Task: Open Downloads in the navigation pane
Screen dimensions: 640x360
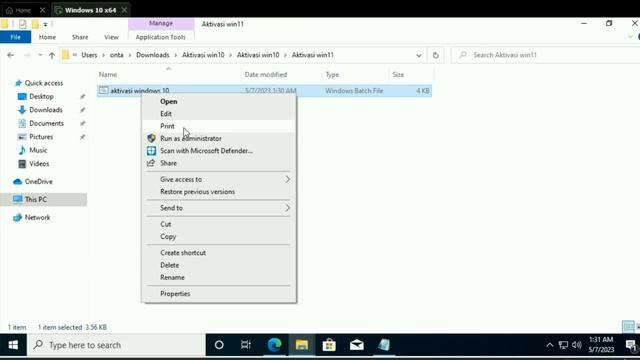Action: tap(46, 110)
